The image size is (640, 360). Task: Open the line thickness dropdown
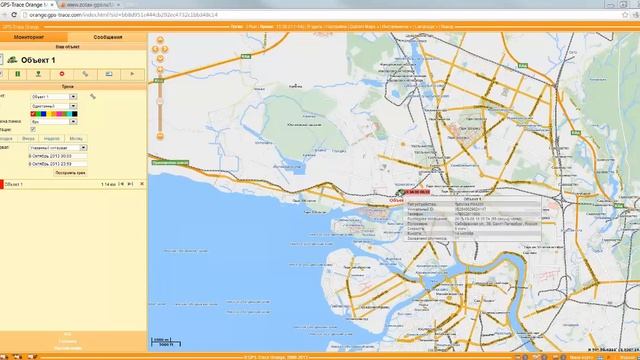click(54, 122)
